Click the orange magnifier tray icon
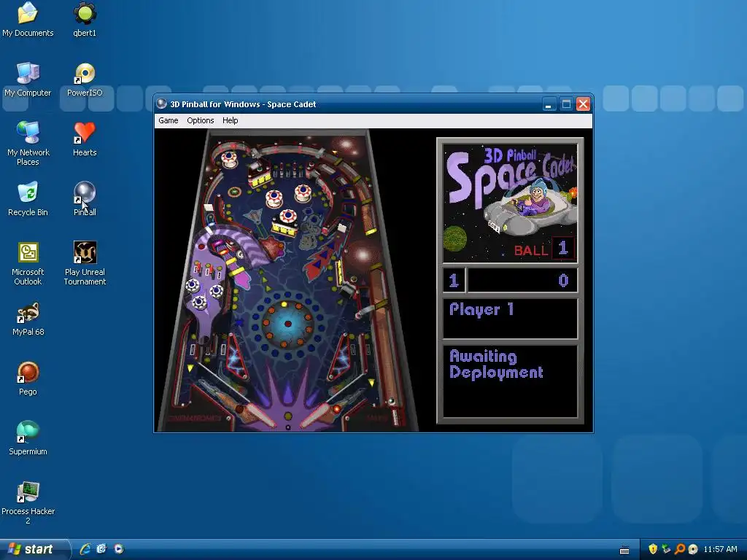 click(x=679, y=549)
